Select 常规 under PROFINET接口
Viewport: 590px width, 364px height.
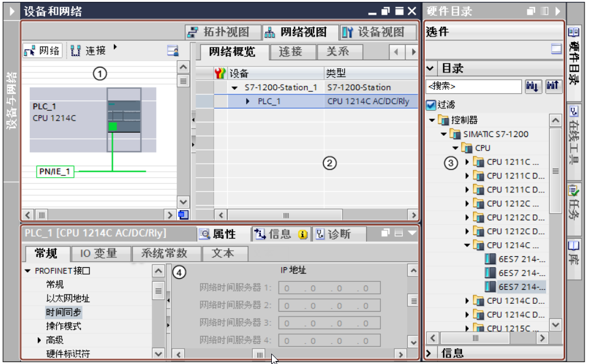pos(55,285)
